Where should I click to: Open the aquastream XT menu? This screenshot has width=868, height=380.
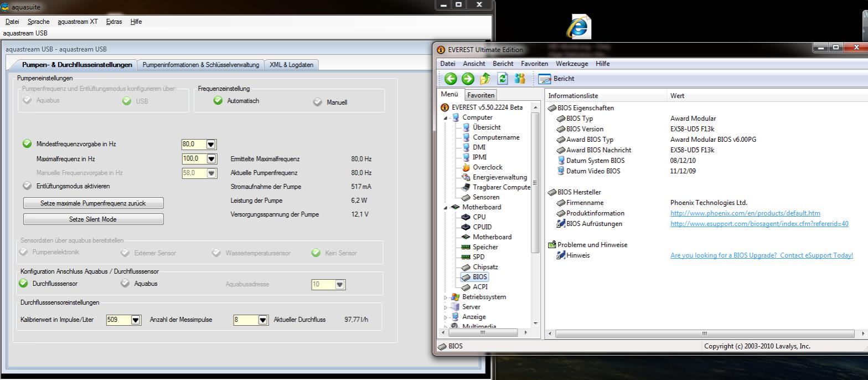point(77,22)
